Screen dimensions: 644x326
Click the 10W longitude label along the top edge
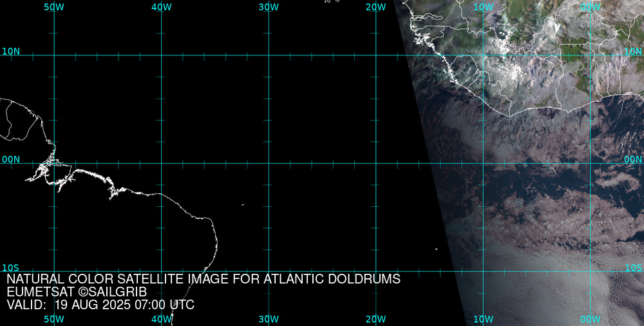click(x=484, y=7)
